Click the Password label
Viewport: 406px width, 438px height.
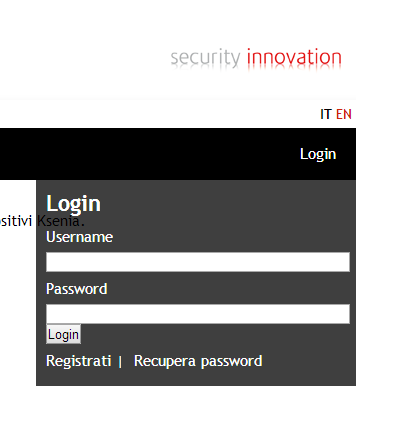77,289
